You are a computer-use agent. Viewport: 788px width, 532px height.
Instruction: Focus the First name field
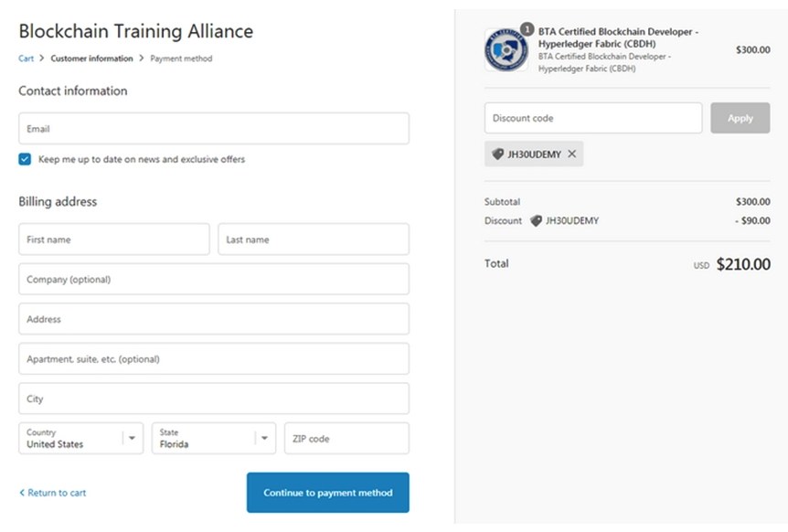coord(114,239)
